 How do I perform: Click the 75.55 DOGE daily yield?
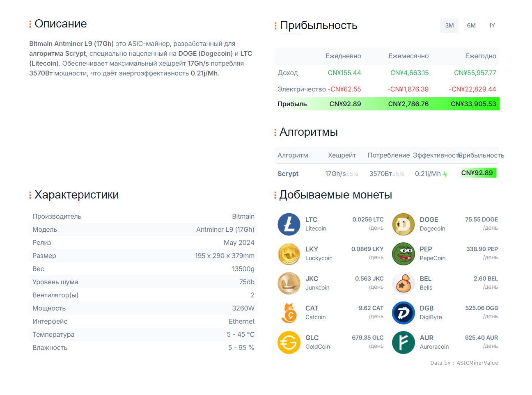click(482, 219)
